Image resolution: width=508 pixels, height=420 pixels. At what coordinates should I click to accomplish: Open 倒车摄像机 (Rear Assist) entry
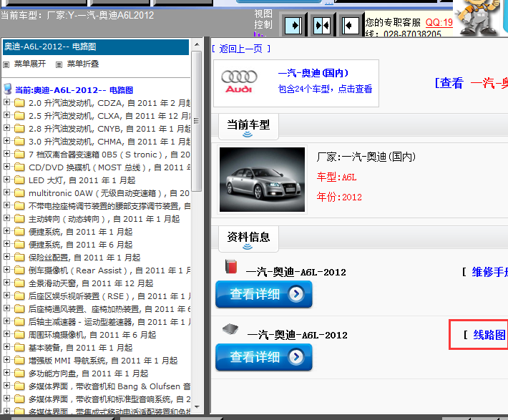click(109, 270)
